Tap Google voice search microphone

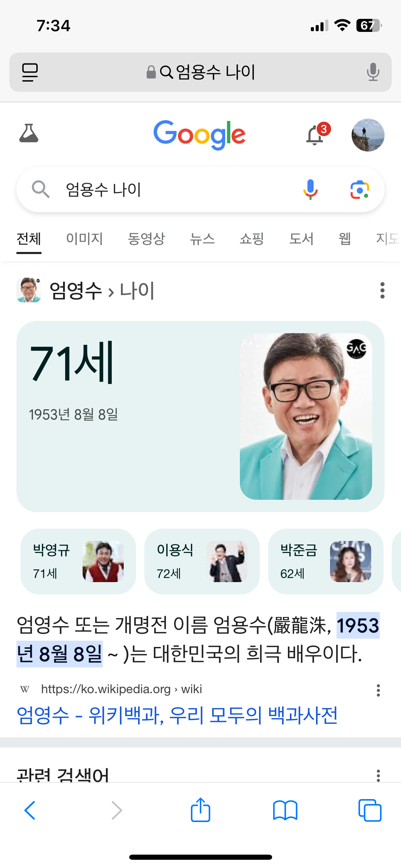[x=310, y=190]
